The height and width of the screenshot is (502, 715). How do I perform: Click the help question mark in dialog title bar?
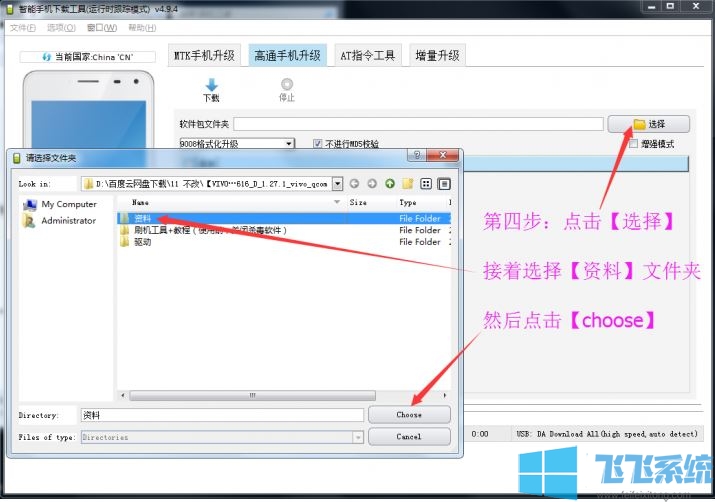point(417,155)
